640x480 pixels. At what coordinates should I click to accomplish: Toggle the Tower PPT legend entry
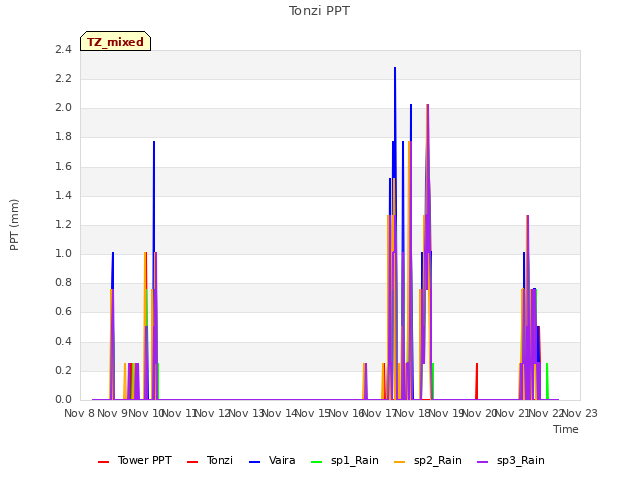135,460
